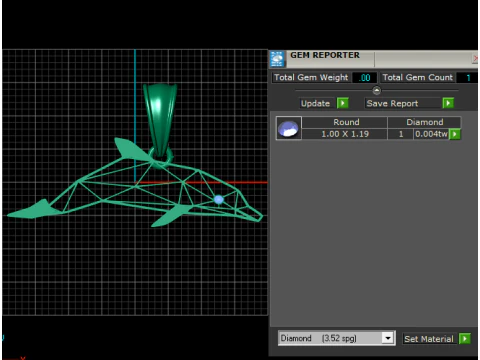Image resolution: width=480 pixels, height=360 pixels.
Task: Click the Set Material label
Action: click(x=429, y=339)
